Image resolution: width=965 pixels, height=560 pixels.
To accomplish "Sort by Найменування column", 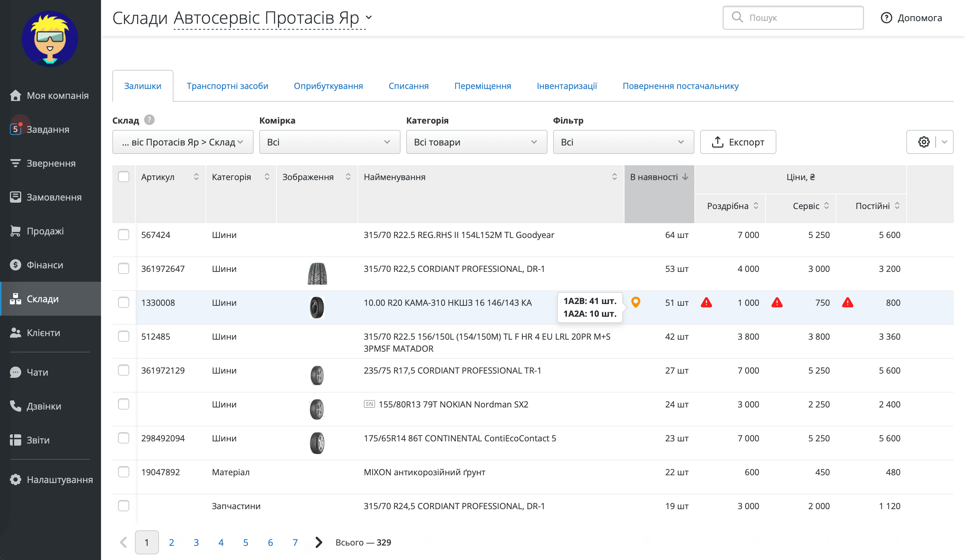I will pyautogui.click(x=614, y=177).
